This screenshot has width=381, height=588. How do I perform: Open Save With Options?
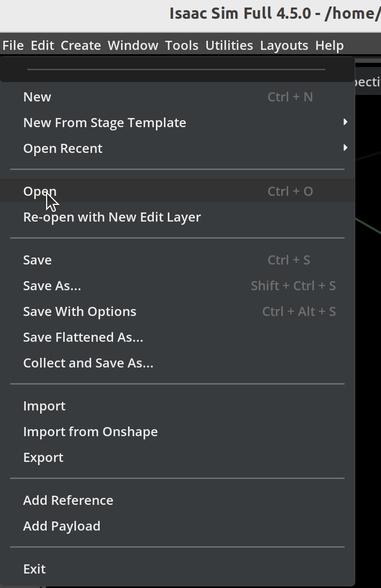point(80,312)
